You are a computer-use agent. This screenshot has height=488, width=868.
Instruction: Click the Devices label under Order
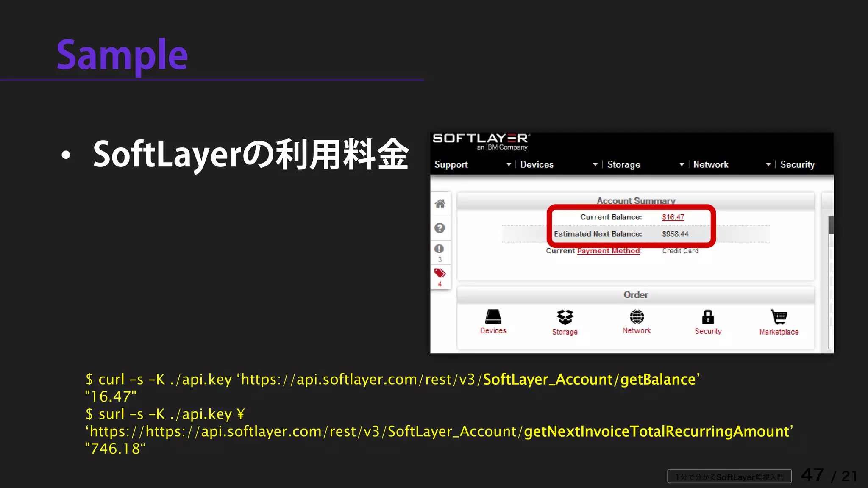(493, 330)
